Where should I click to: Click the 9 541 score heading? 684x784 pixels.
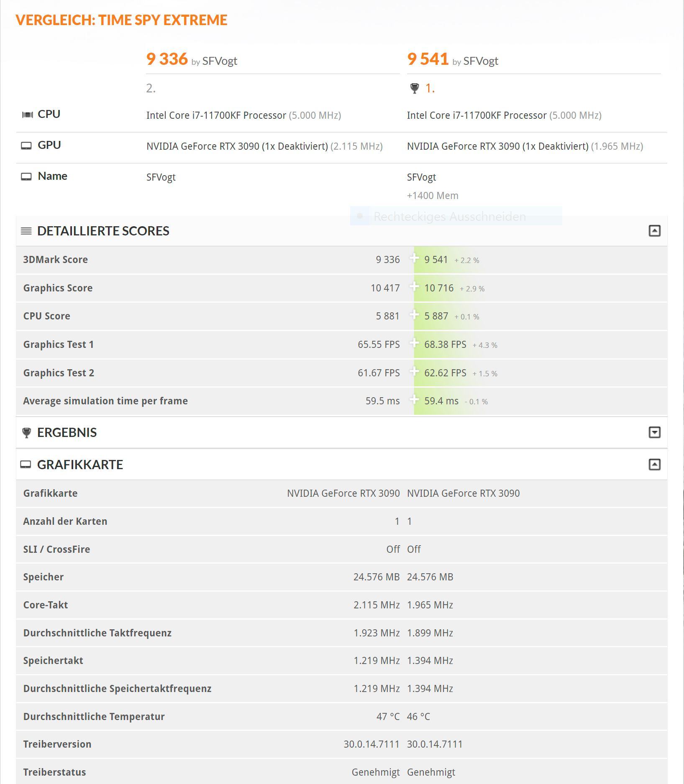click(428, 59)
